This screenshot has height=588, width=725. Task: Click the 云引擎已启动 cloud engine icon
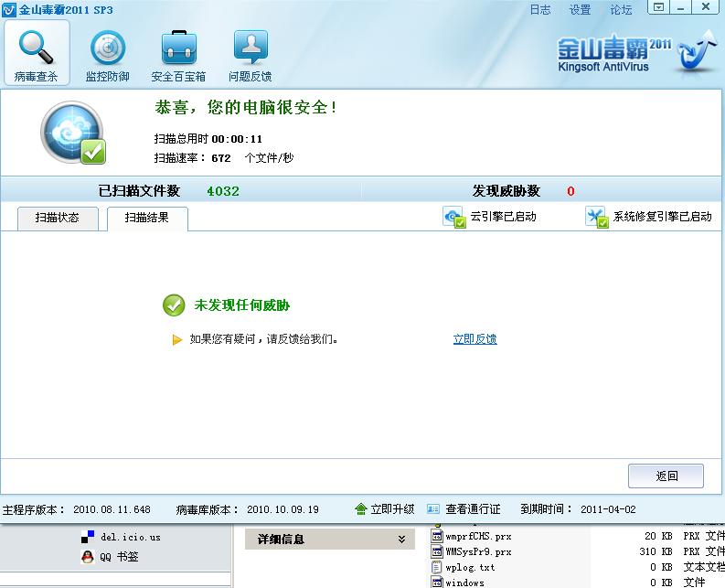click(x=454, y=217)
